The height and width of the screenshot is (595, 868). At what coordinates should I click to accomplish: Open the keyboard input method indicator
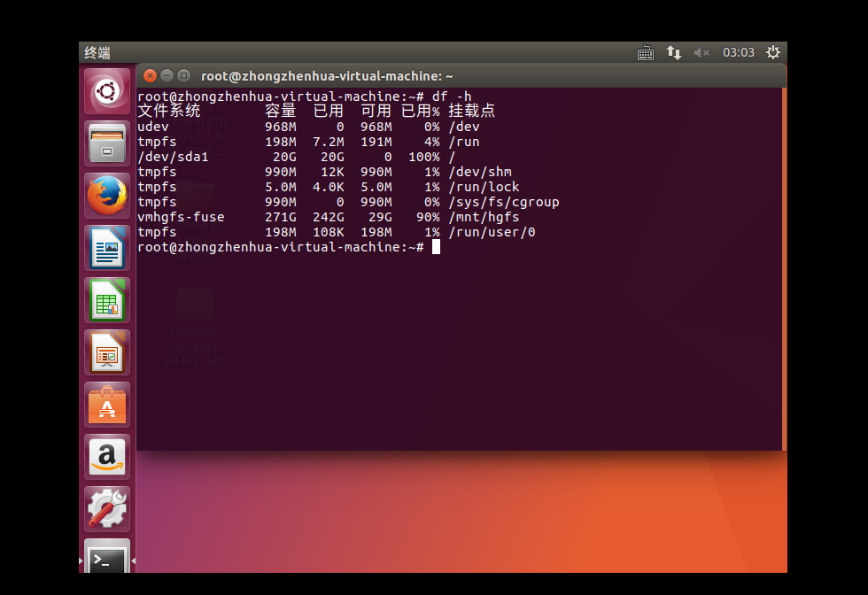click(x=646, y=52)
